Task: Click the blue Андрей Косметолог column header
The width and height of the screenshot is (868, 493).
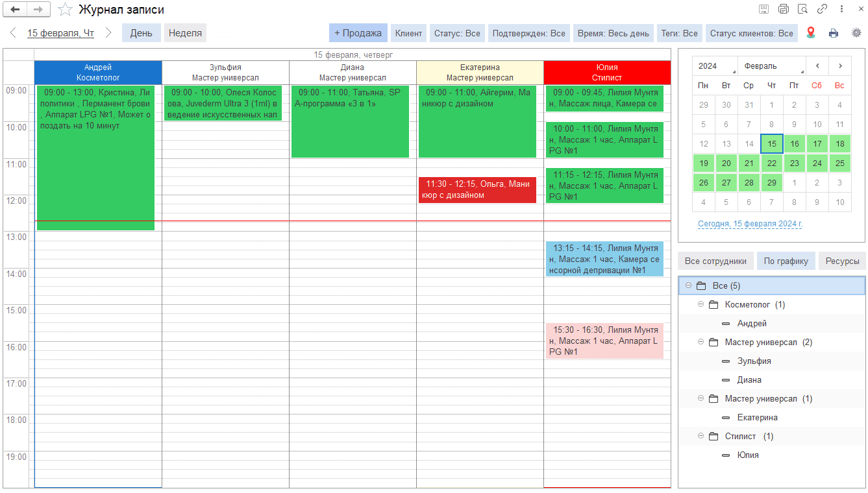Action: [98, 72]
